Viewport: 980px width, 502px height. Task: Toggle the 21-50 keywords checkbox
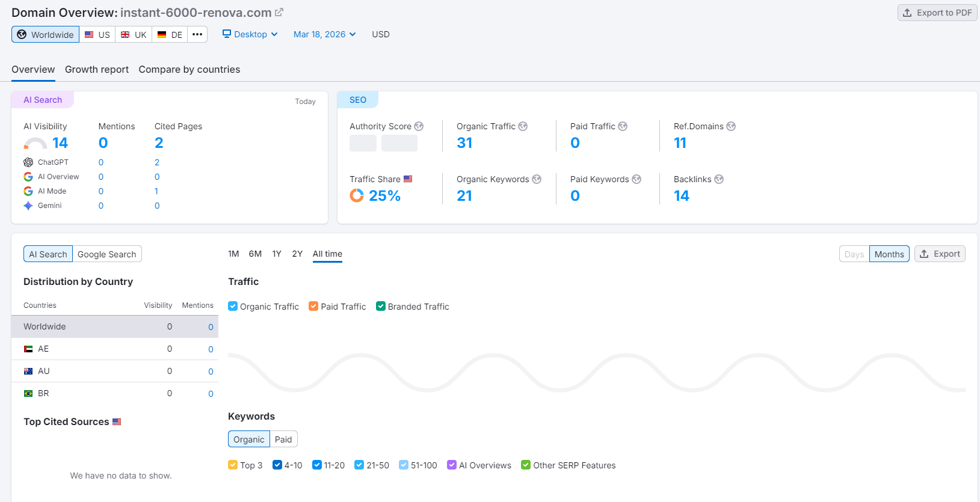click(359, 465)
